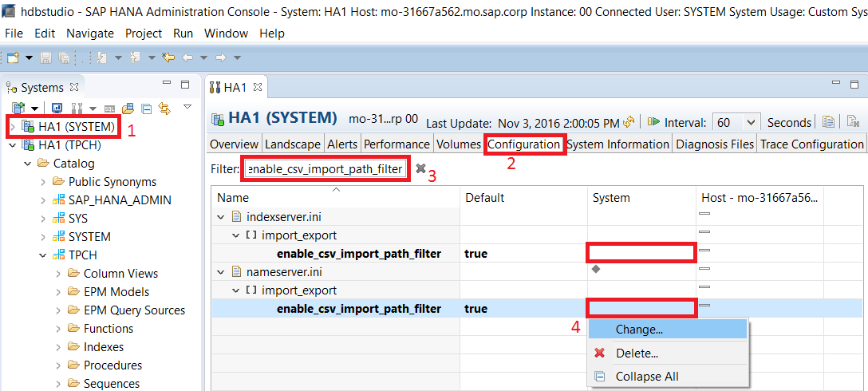The height and width of the screenshot is (391, 868).
Task: Maximize the HA1 editor area
Action: click(x=855, y=85)
